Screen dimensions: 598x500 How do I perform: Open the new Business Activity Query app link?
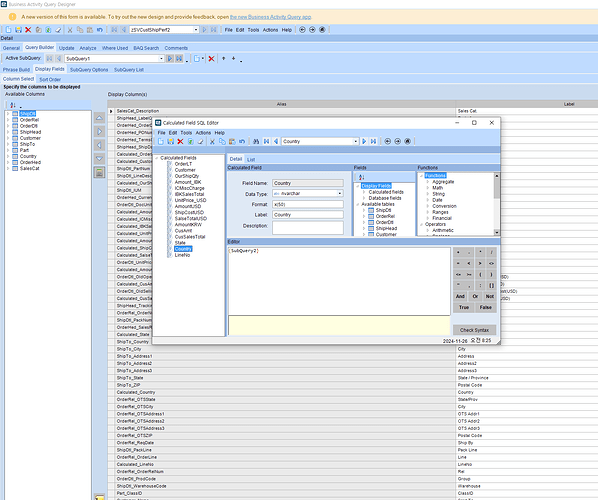[x=270, y=17]
